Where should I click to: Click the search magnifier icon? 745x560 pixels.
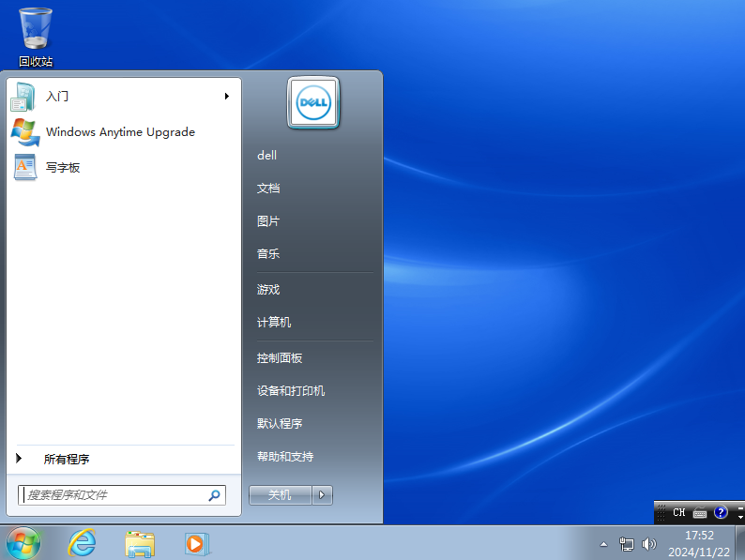(x=215, y=495)
